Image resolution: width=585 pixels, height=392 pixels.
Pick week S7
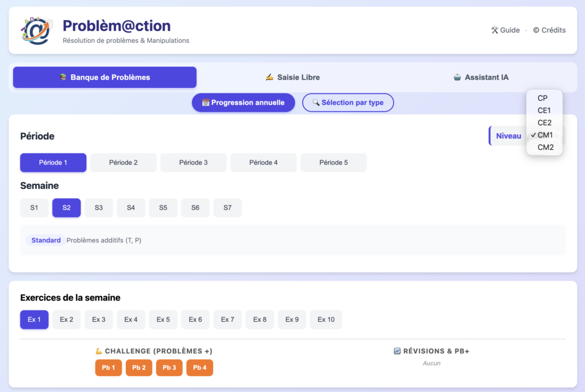click(227, 208)
